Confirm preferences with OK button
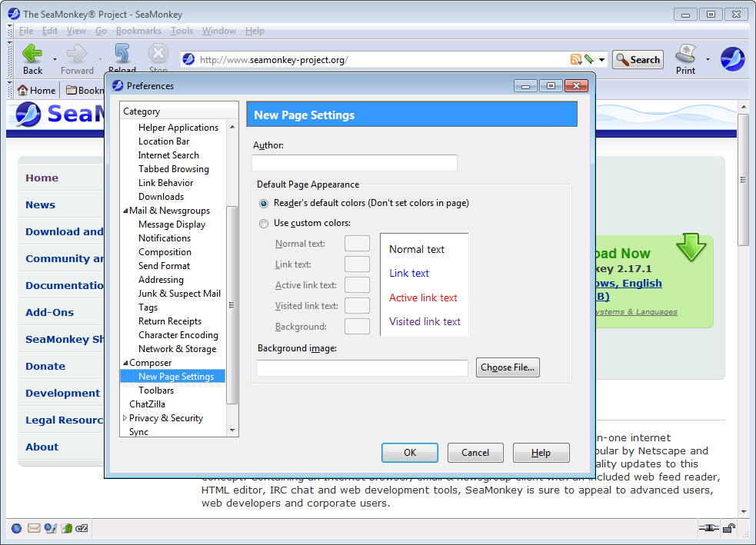This screenshot has height=545, width=756. (410, 453)
